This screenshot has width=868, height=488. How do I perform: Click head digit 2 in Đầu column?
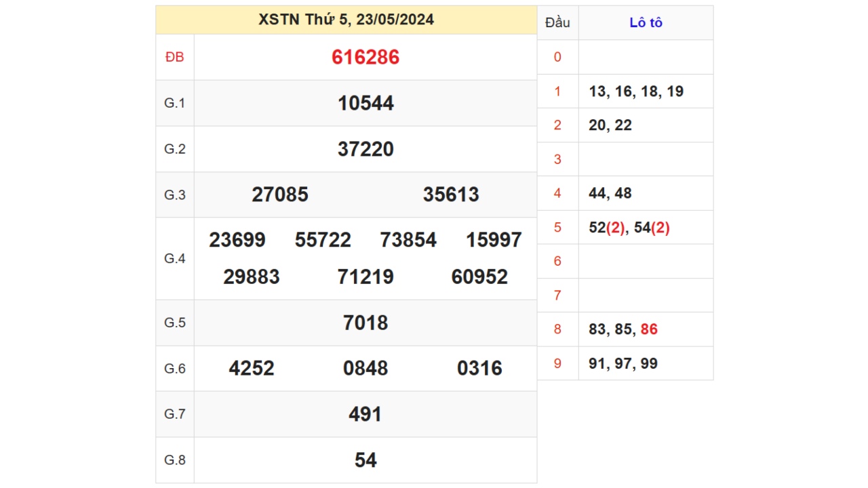coord(557,125)
